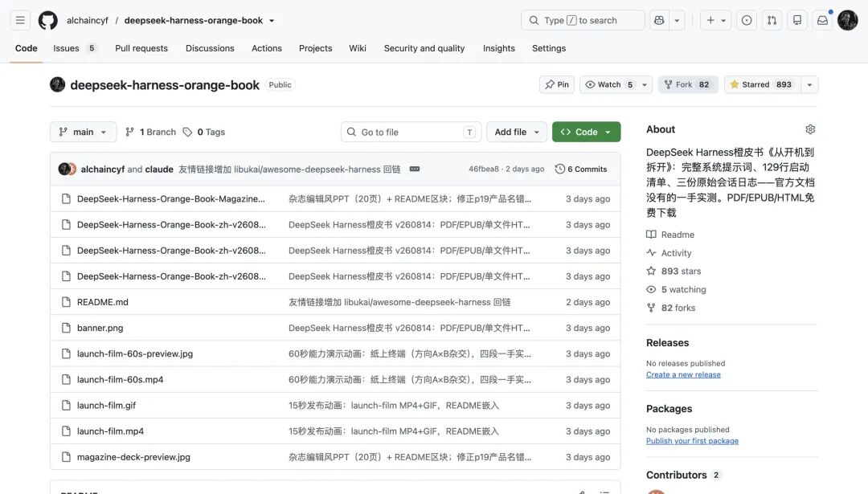Open the Repositories icon in the header

(797, 20)
